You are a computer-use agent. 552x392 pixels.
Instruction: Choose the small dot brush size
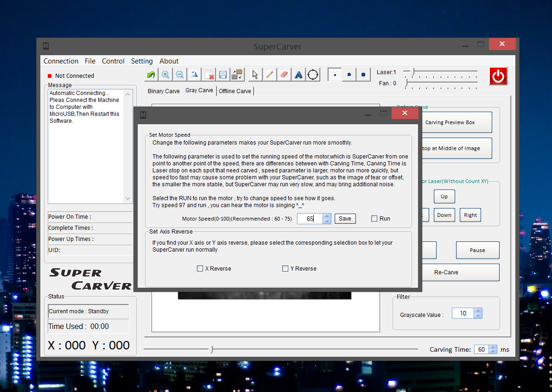[335, 75]
